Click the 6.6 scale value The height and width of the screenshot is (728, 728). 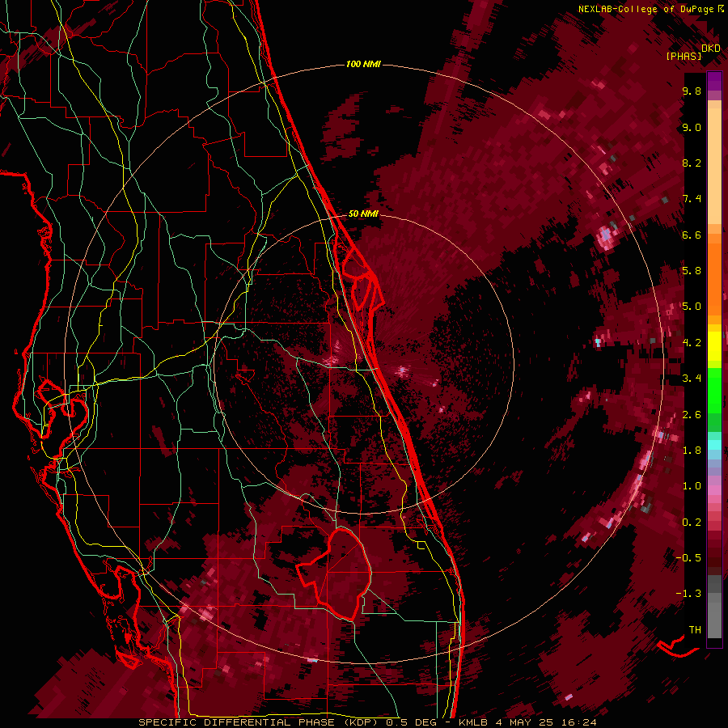692,235
